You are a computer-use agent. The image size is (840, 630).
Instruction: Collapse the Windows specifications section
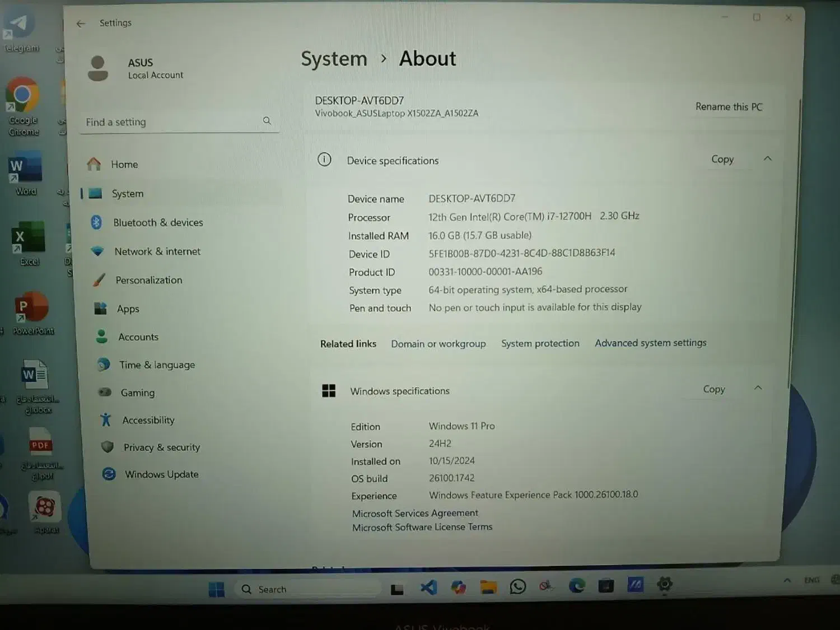pyautogui.click(x=758, y=388)
